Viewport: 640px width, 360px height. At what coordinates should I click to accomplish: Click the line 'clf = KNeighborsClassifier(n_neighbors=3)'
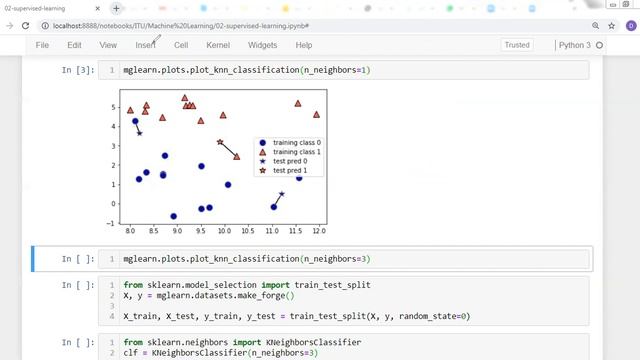(220, 353)
